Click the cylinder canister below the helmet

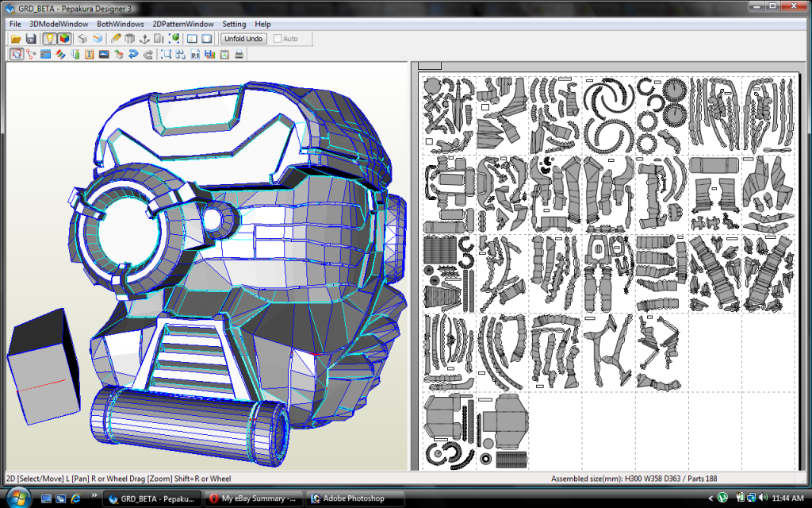coord(190,425)
